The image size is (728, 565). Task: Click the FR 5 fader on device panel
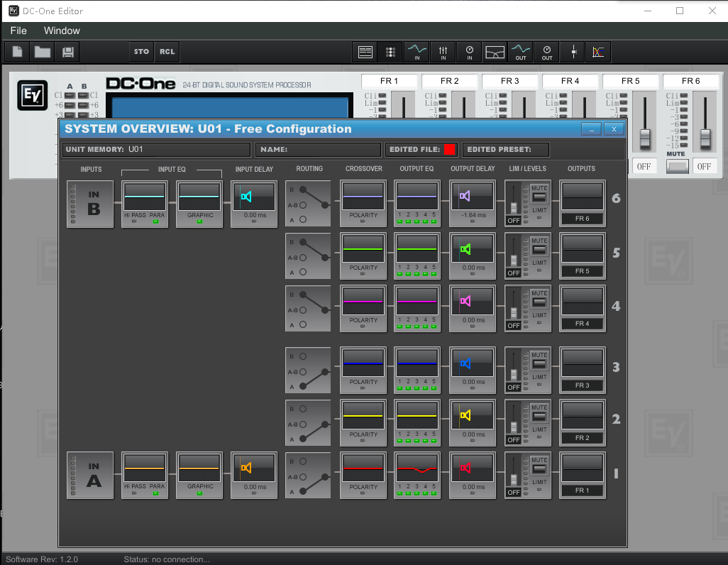pyautogui.click(x=645, y=138)
